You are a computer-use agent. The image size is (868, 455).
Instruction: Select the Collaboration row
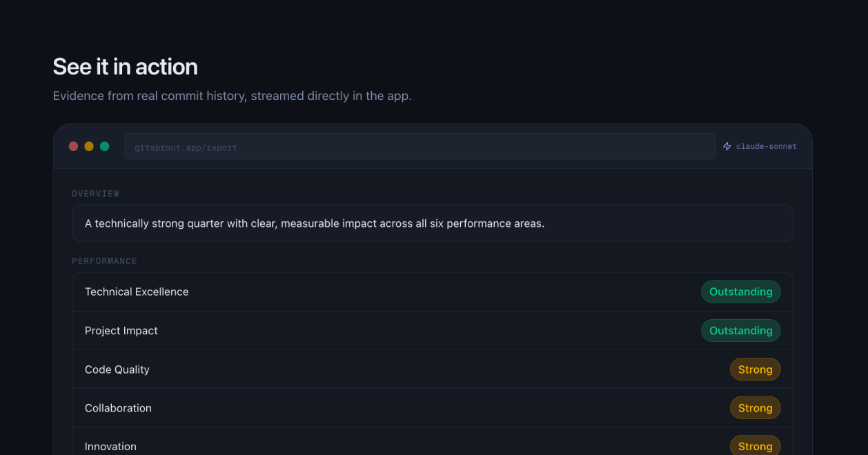tap(433, 407)
